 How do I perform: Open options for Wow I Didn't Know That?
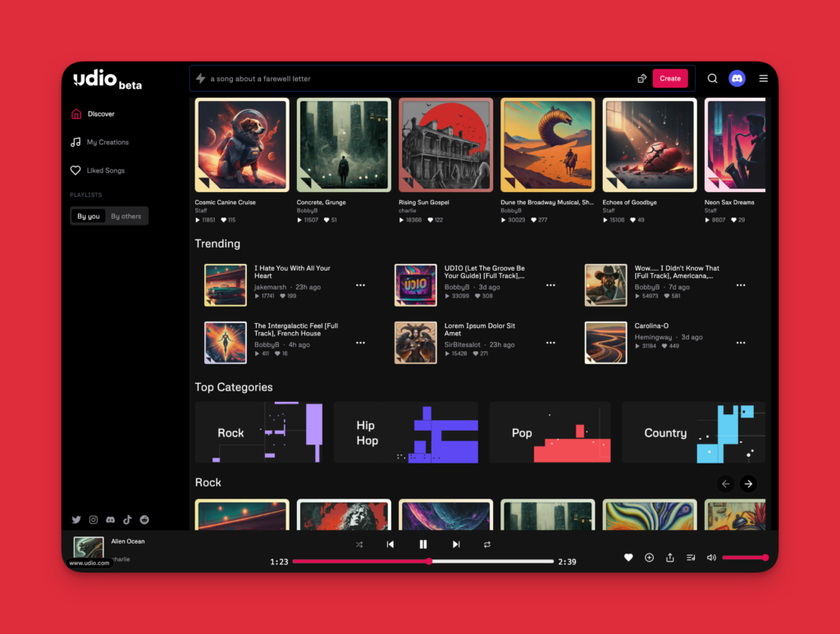tap(741, 285)
